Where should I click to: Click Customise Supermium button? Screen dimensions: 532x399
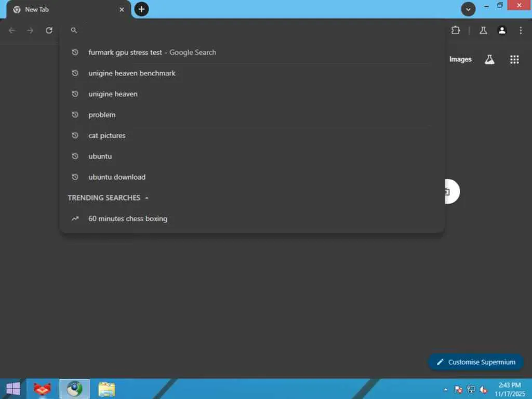coord(476,362)
